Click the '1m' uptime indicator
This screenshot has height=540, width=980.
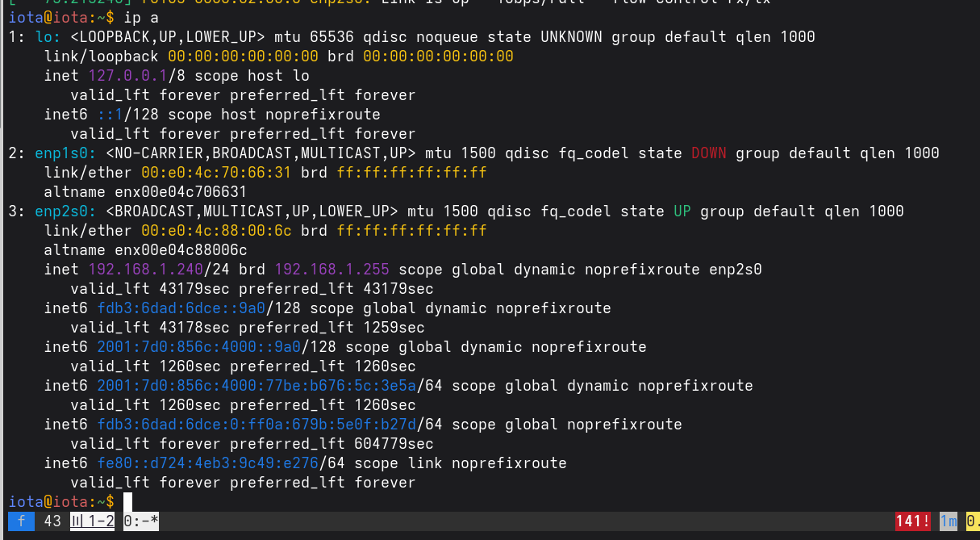coord(948,521)
